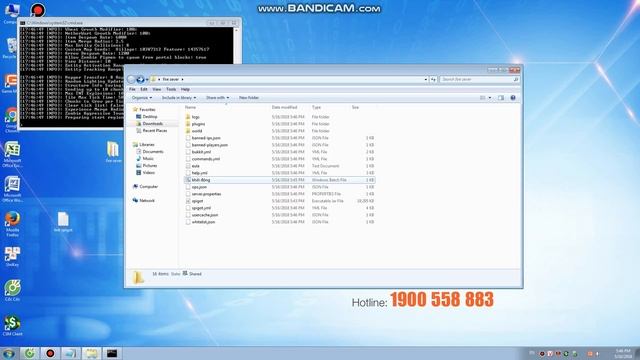Screen dimensions: 640x360
Task: Open the Explorer help question-mark icon
Action: [x=513, y=98]
